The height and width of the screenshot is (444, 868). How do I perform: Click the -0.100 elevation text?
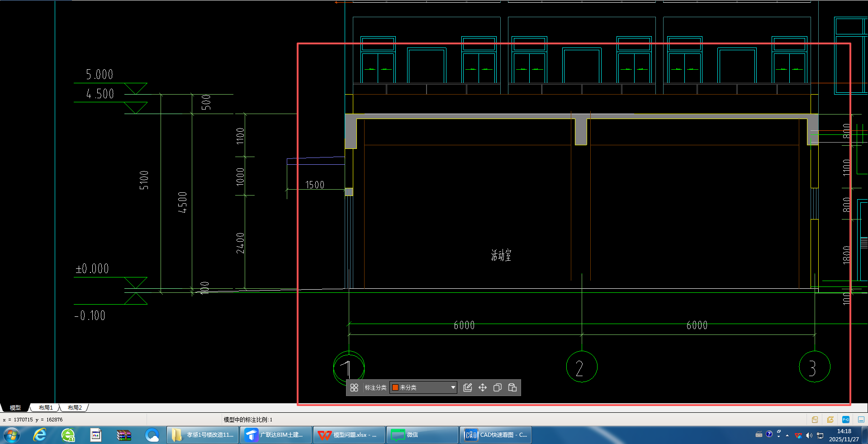pos(90,315)
